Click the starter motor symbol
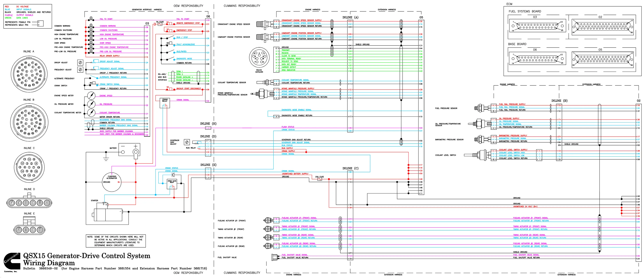644x278 pixels. point(107,212)
